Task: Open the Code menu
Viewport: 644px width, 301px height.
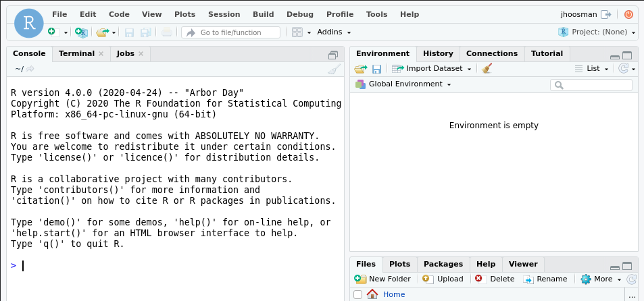Action: (x=119, y=14)
